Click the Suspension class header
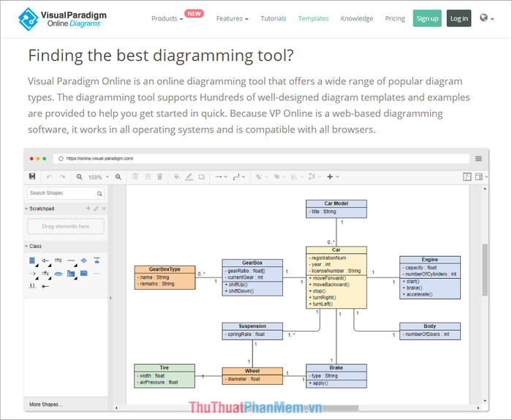512x420 pixels. click(252, 326)
